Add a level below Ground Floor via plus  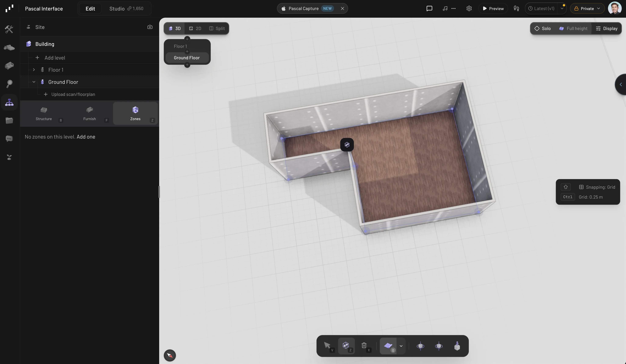[x=187, y=65]
